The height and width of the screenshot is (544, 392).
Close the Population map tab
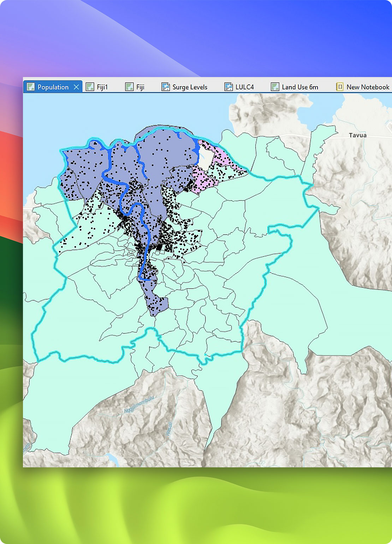[76, 87]
